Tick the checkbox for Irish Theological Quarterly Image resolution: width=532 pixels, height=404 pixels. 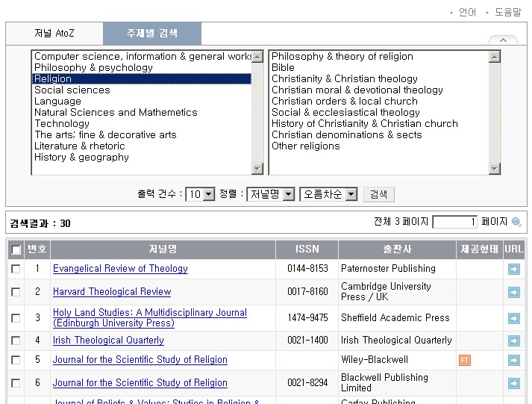[x=16, y=341]
